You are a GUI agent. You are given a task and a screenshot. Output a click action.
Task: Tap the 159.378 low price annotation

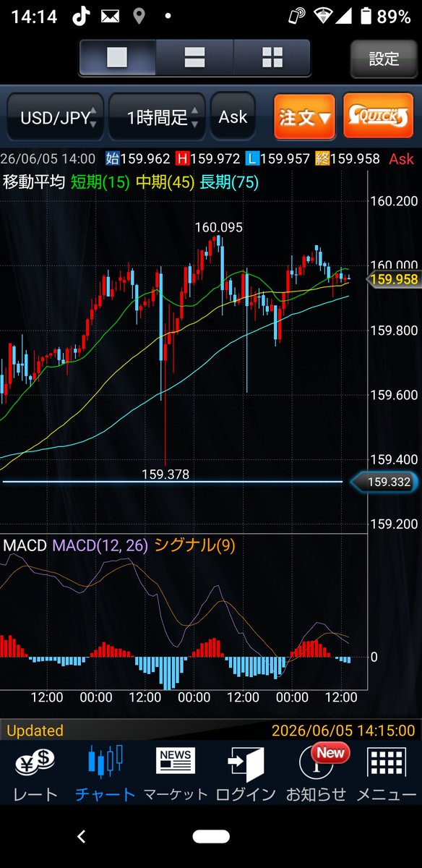(165, 475)
